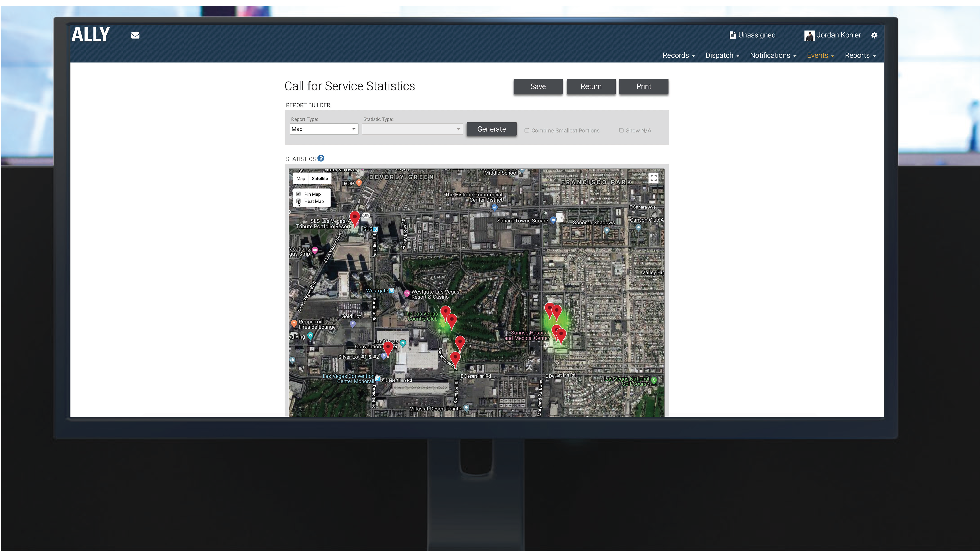
Task: Click the Canyon Club location marker
Action: tap(638, 227)
